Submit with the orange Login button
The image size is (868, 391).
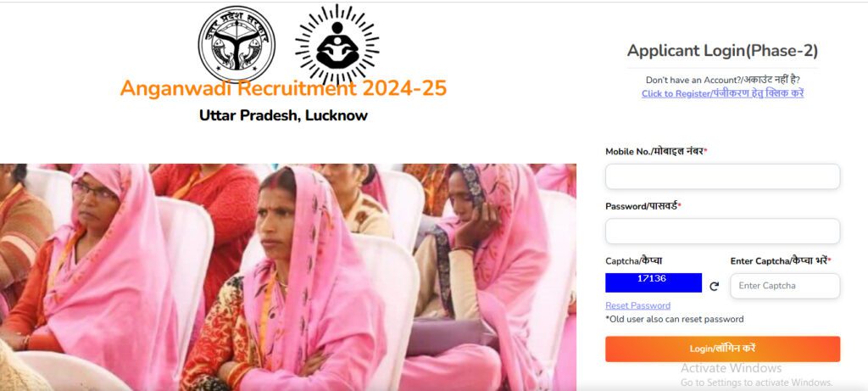[722, 349]
